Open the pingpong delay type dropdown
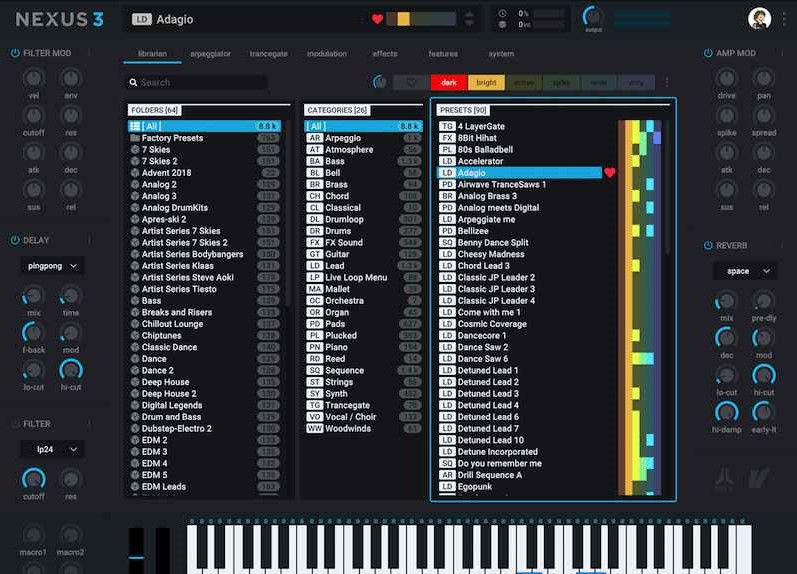This screenshot has height=574, width=797. (52, 266)
